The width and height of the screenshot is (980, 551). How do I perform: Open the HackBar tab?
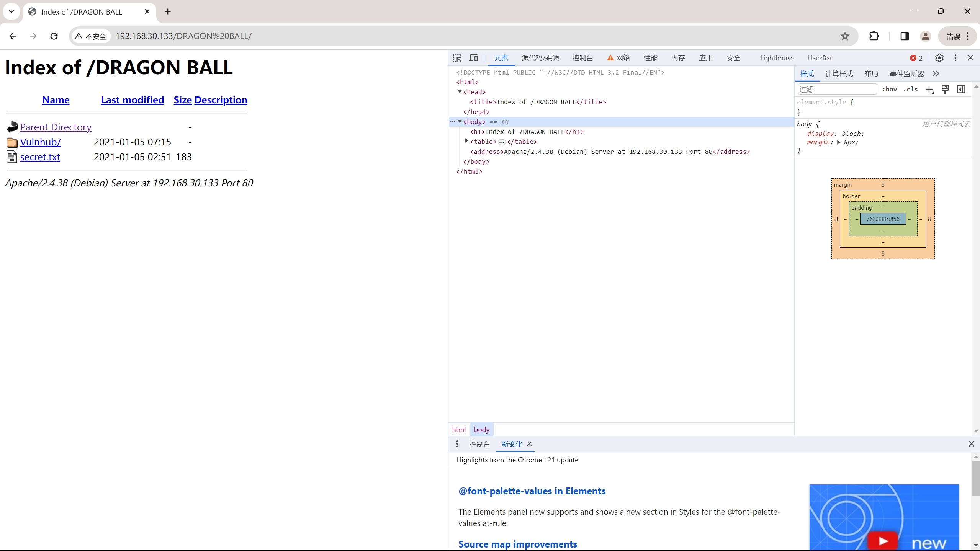[x=820, y=58]
